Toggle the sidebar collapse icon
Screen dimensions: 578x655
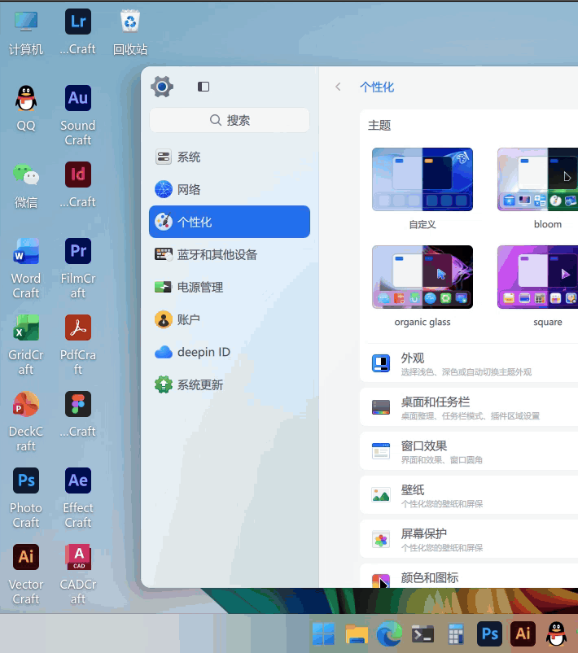tap(203, 86)
